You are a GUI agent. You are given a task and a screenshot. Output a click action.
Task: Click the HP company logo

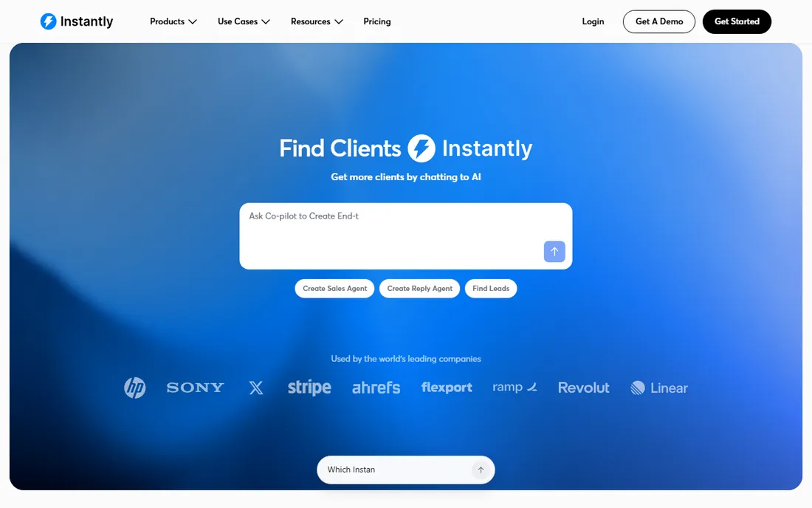[x=134, y=388]
